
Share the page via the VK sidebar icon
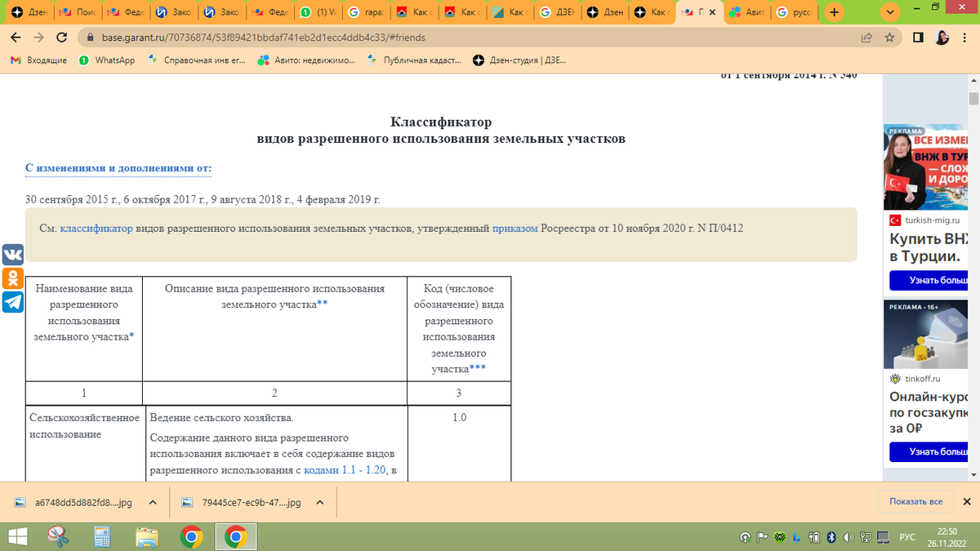point(12,255)
